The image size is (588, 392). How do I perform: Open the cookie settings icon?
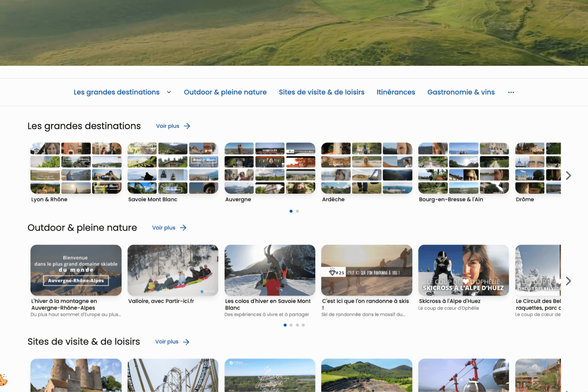coord(3,380)
